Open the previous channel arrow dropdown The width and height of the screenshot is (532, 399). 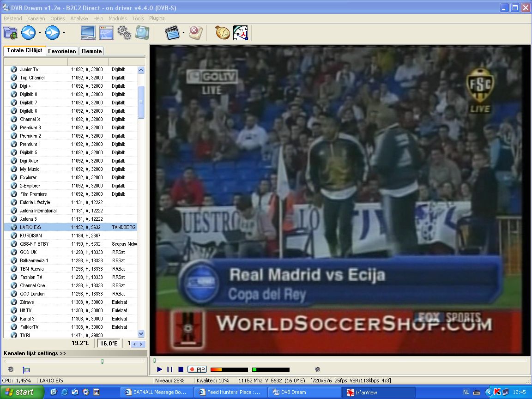(40, 33)
